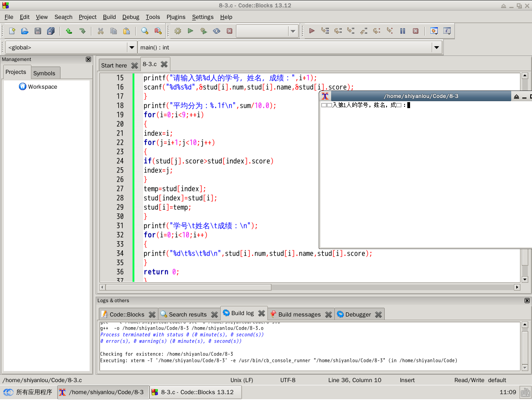This screenshot has height=414, width=532.
Task: Start debugging with the red arrow icon
Action: point(312,31)
